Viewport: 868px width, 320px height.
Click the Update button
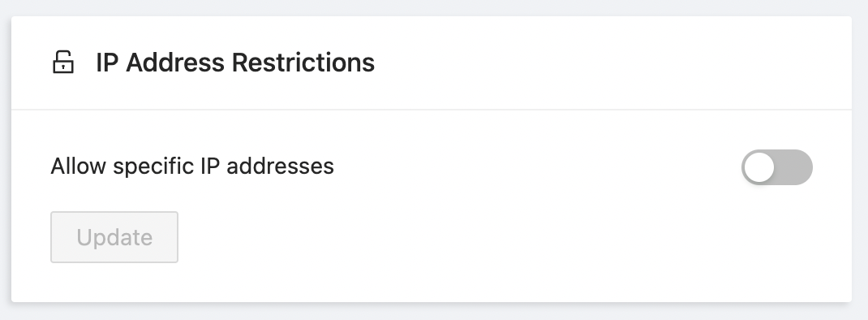pos(114,237)
